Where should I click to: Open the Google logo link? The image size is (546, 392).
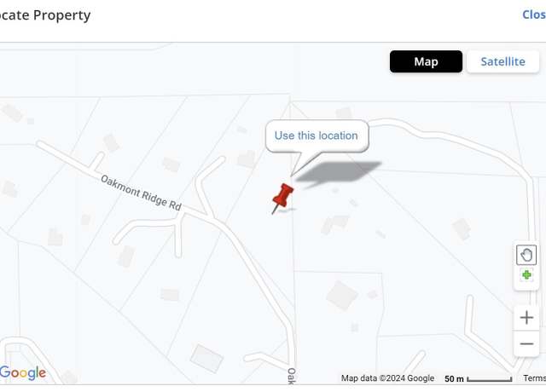click(x=23, y=372)
